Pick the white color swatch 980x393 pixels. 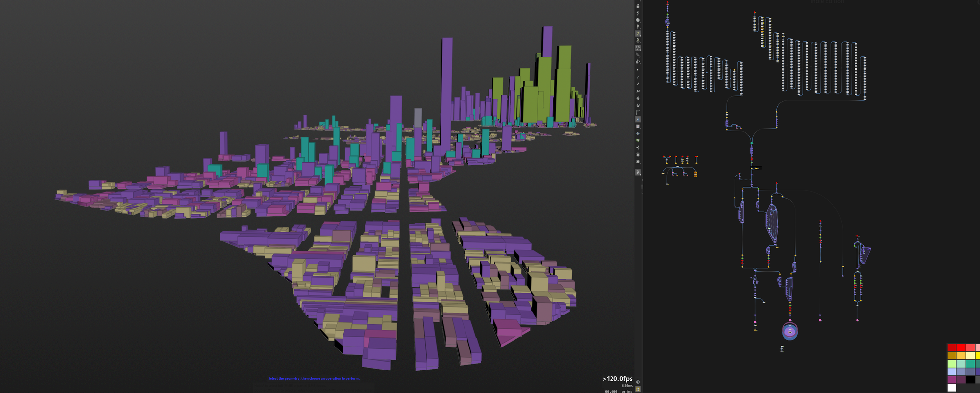[x=952, y=388]
